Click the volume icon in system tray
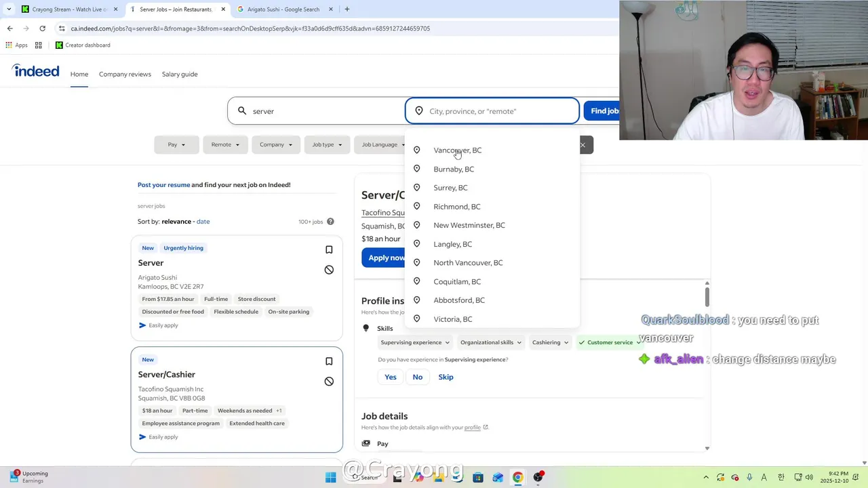Image resolution: width=868 pixels, height=488 pixels. (809, 477)
